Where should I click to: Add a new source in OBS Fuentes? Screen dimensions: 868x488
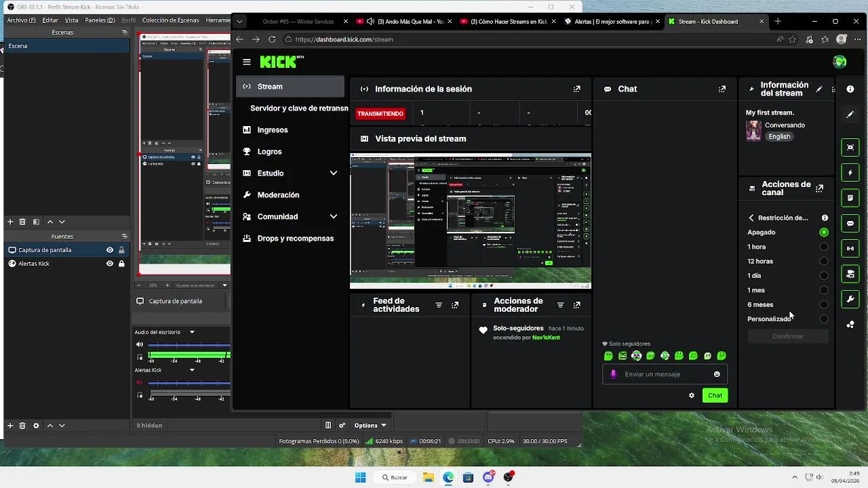pos(10,426)
